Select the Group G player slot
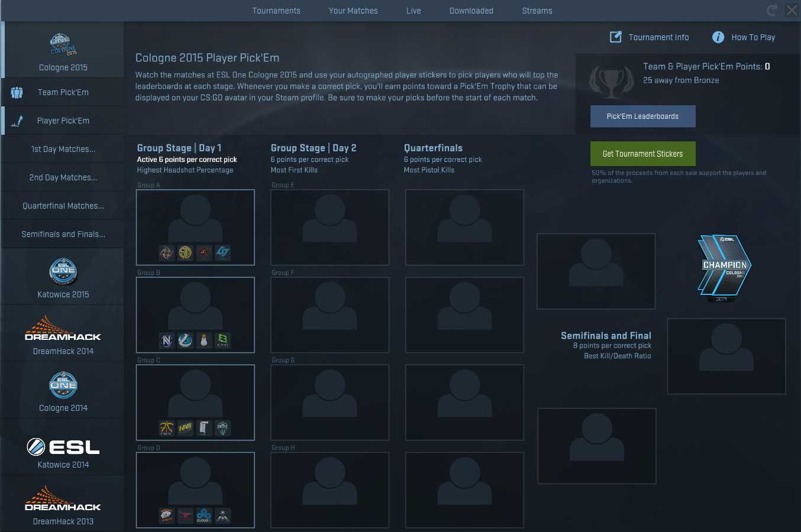This screenshot has height=532, width=801. pos(330,402)
